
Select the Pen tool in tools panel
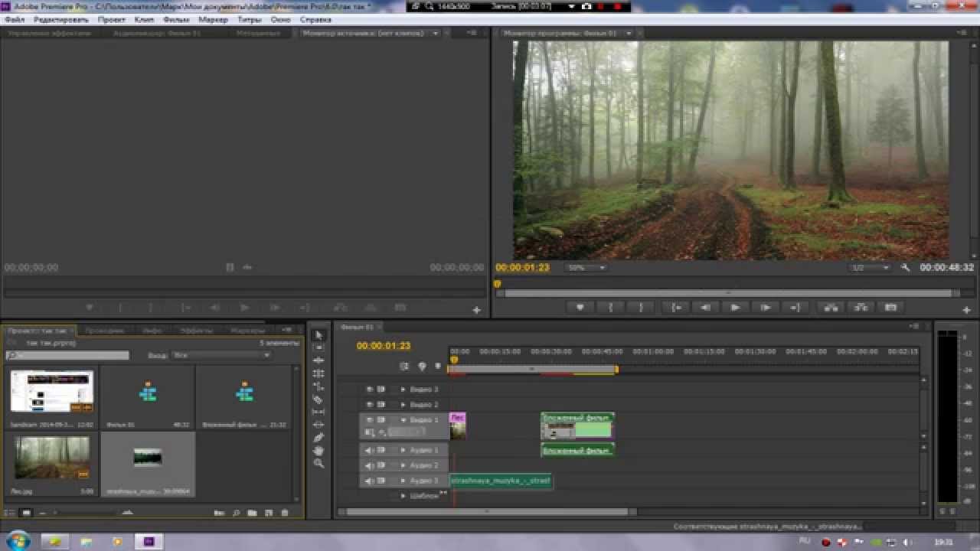(x=319, y=438)
